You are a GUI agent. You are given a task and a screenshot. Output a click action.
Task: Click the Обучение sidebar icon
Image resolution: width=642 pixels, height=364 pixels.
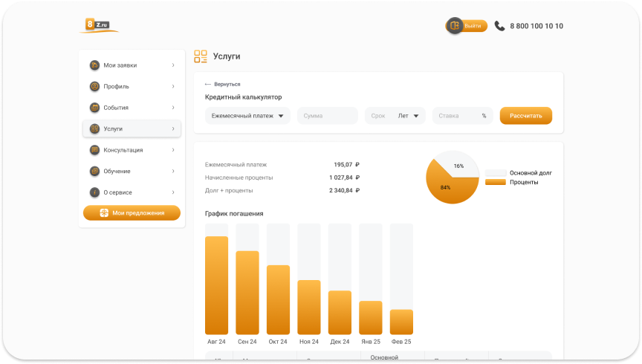coord(94,171)
